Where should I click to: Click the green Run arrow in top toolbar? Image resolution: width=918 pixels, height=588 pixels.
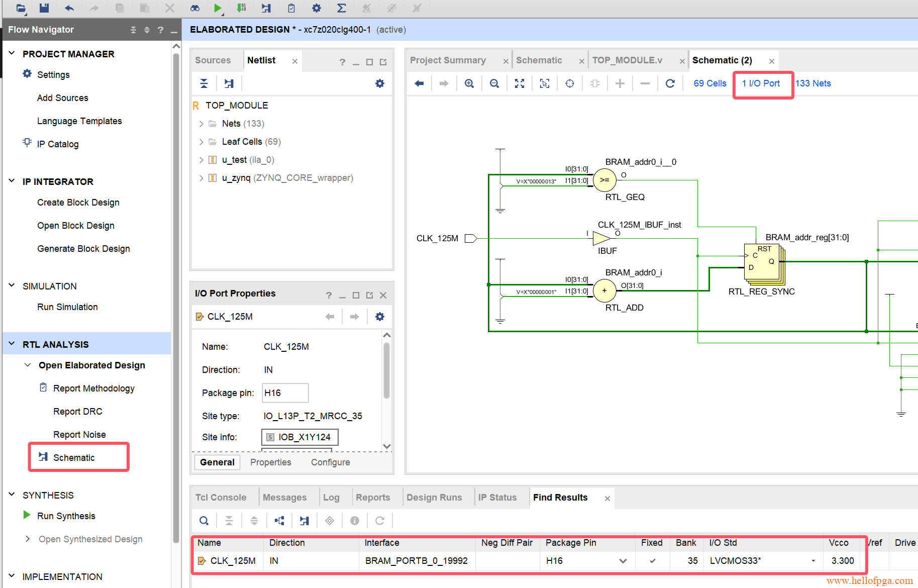coord(218,8)
